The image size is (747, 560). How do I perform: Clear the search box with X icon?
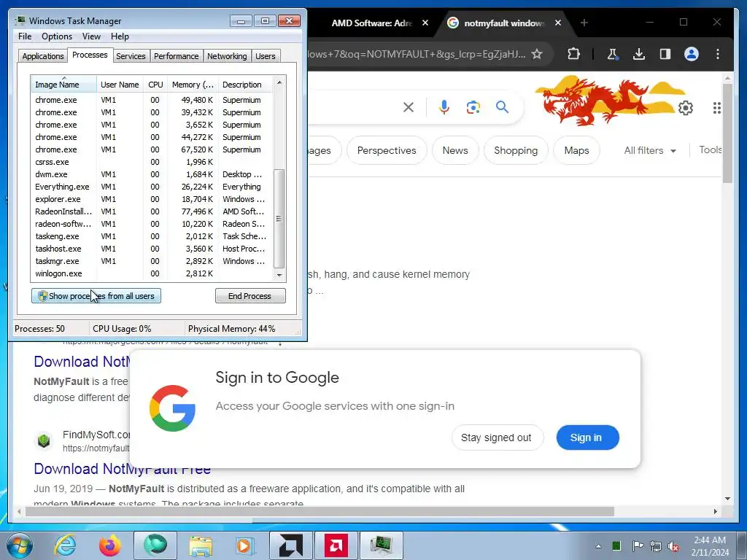[409, 107]
